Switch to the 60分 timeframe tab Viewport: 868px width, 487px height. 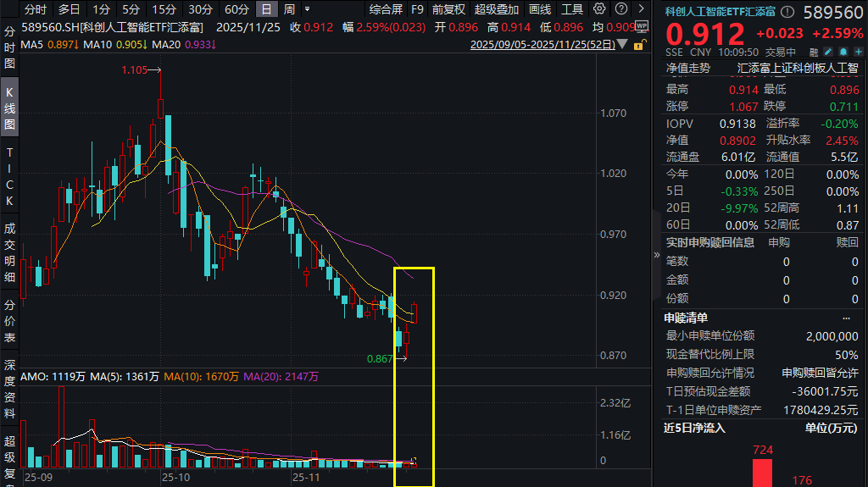[x=236, y=9]
